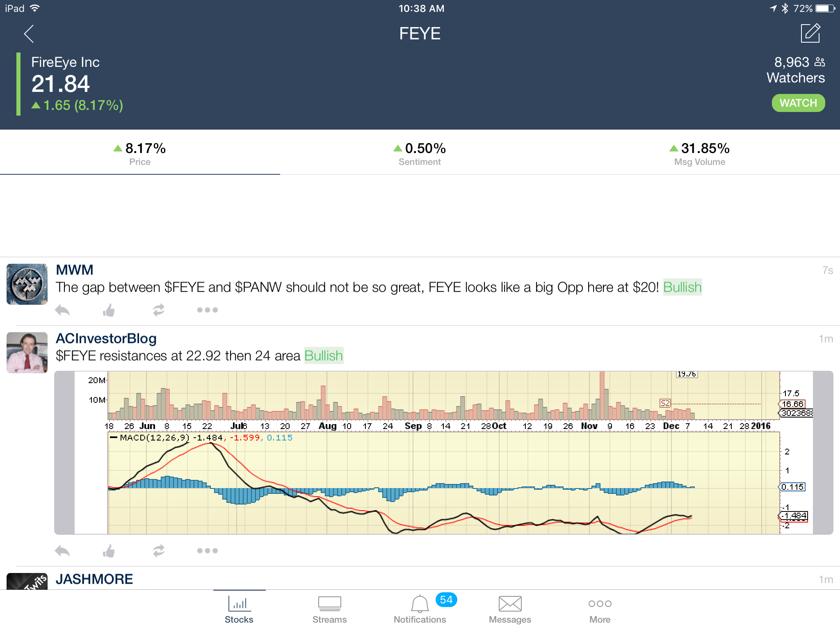
Task: Reply to ACInvestorBlog's post
Action: [62, 551]
